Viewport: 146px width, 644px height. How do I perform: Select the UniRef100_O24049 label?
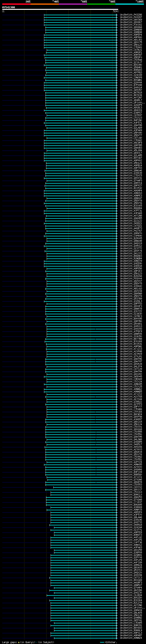point(131,75)
